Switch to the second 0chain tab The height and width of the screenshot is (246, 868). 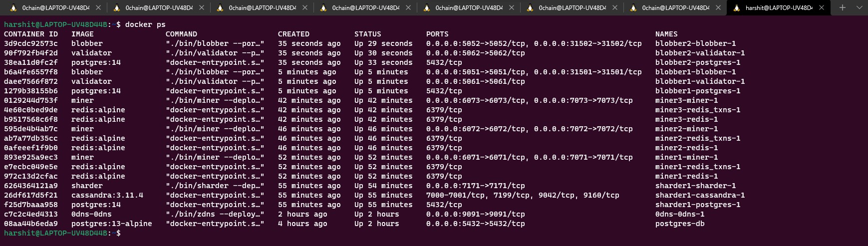point(159,7)
